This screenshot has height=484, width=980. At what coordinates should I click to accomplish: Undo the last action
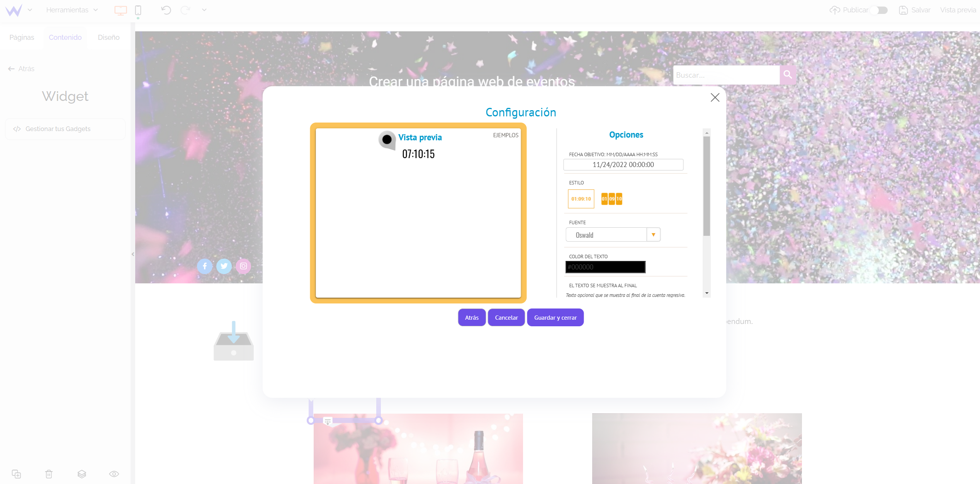[166, 10]
